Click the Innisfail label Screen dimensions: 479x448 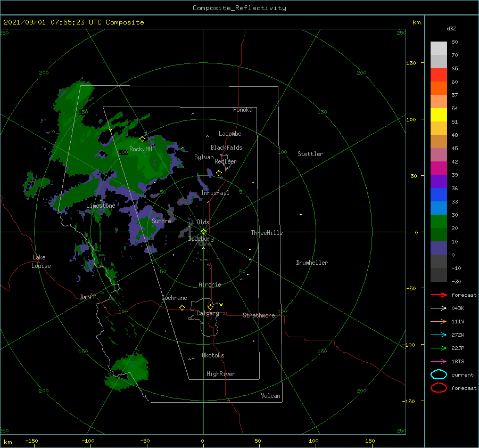216,193
